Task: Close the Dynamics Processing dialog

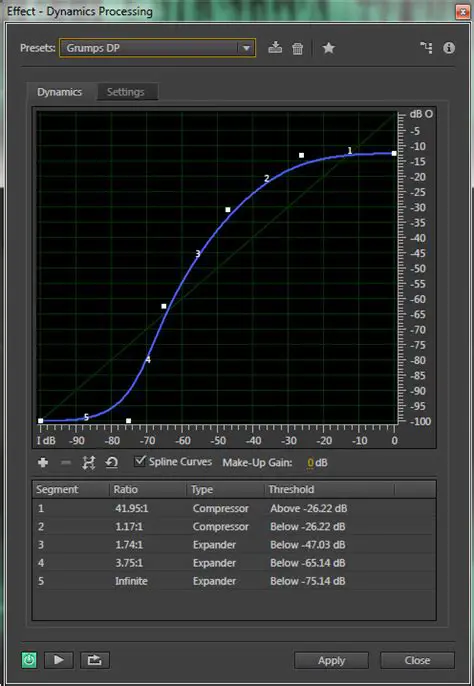Action: [417, 660]
